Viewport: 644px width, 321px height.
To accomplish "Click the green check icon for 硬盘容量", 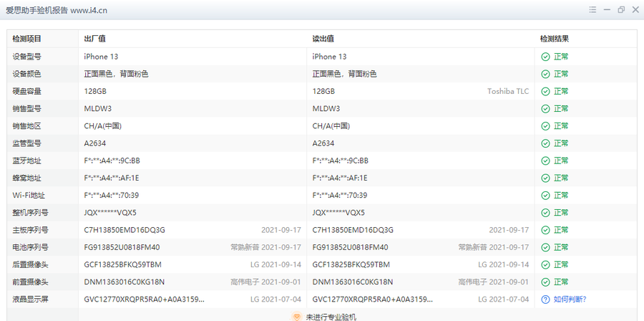I will (545, 91).
